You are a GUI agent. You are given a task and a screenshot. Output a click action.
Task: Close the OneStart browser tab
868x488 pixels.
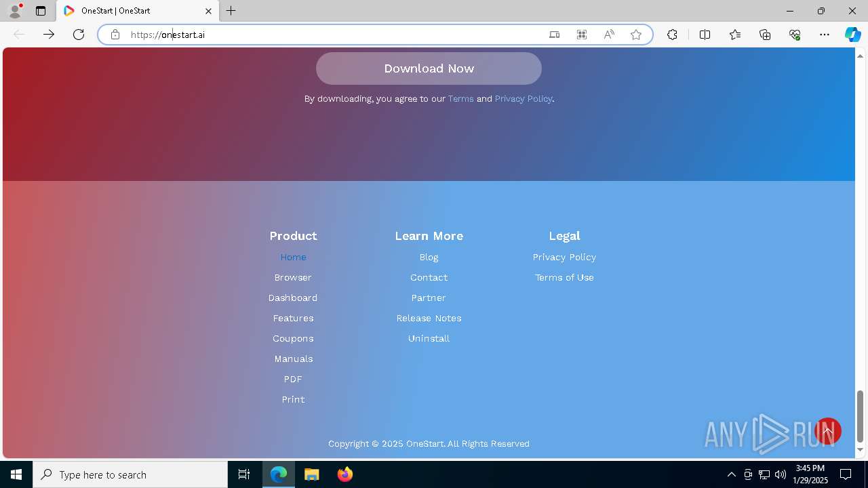(208, 11)
